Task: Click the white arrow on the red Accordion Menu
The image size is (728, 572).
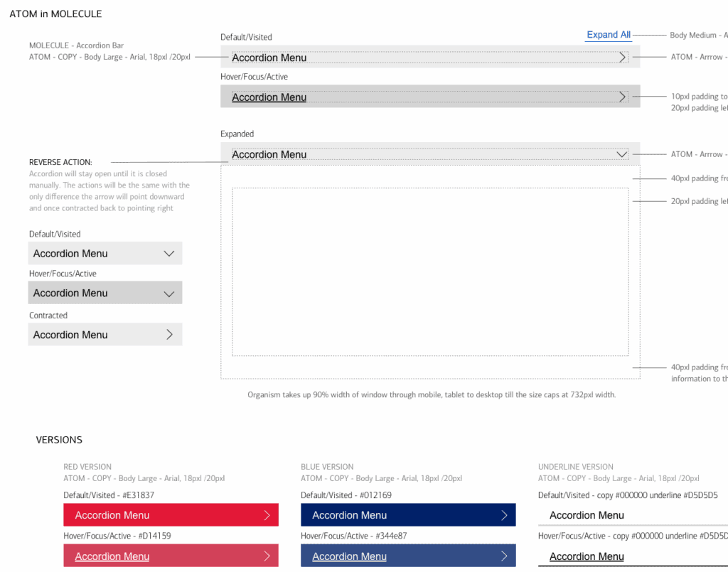Action: click(268, 514)
